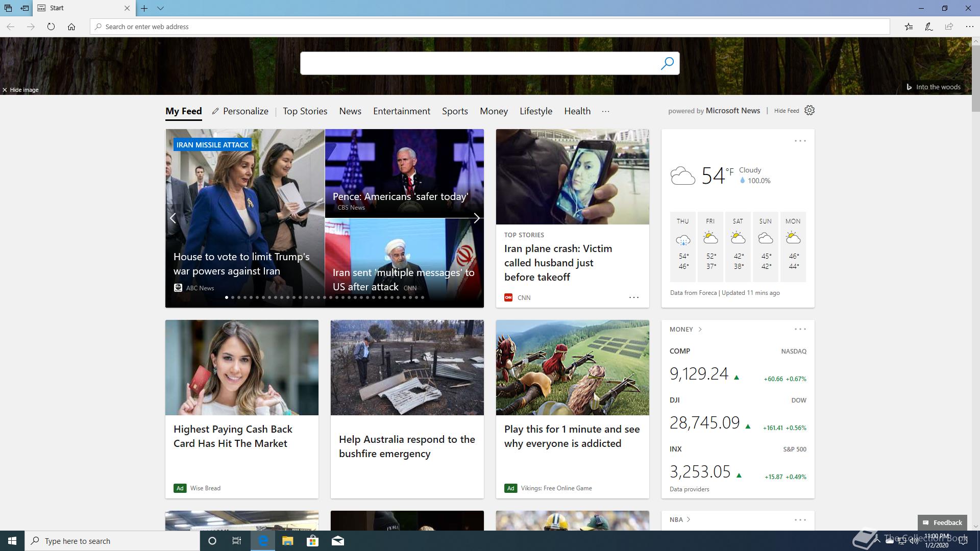Open the Health tab

pyautogui.click(x=577, y=111)
